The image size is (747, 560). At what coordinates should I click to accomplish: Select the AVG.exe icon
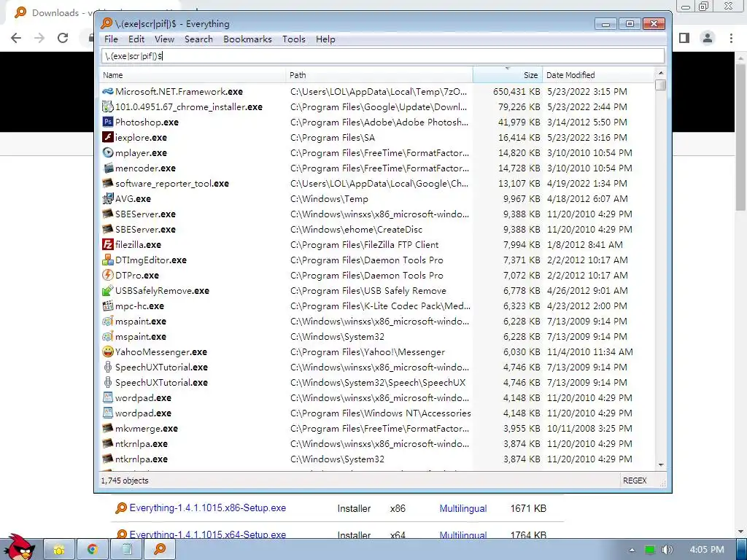click(108, 198)
